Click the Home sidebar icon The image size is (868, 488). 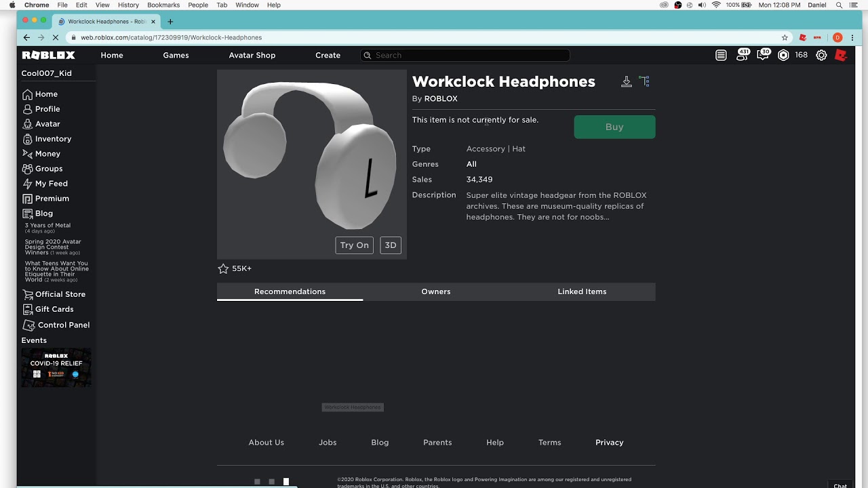27,94
